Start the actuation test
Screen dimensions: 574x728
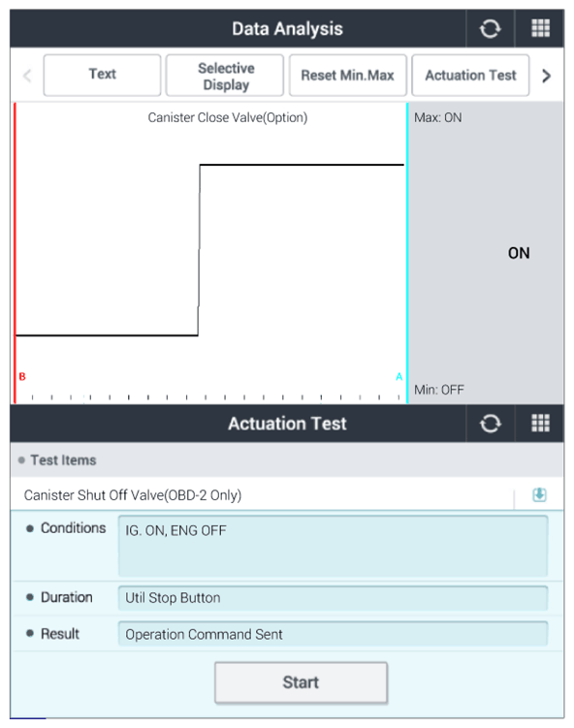click(x=301, y=682)
